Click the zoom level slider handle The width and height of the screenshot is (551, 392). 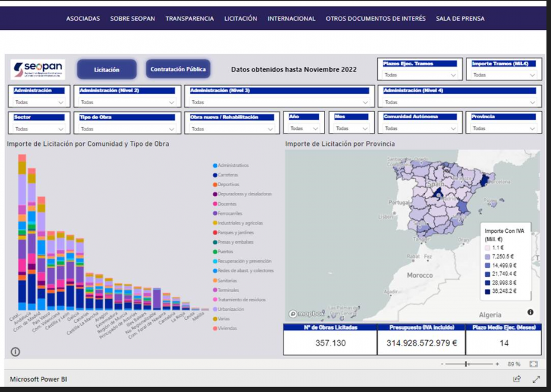pyautogui.click(x=467, y=364)
